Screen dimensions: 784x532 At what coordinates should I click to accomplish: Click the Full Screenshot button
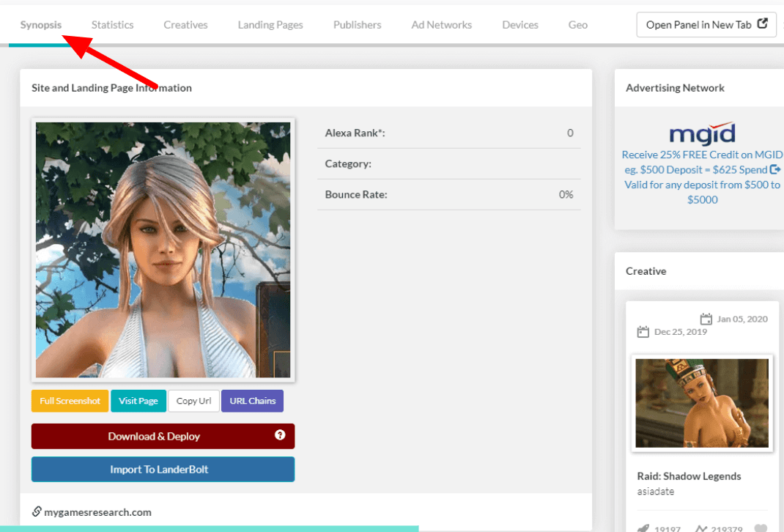(70, 401)
